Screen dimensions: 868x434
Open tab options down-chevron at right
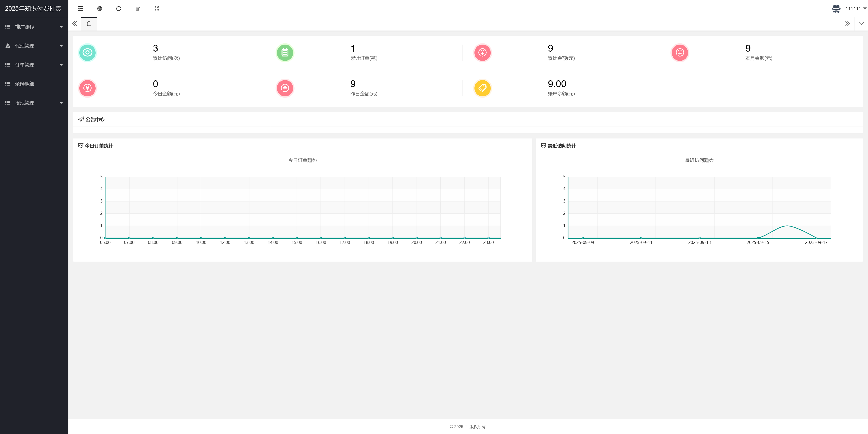tap(861, 24)
